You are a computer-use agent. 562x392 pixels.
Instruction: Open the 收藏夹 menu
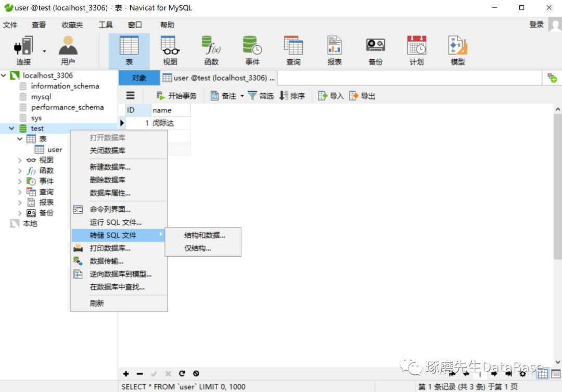pyautogui.click(x=72, y=25)
